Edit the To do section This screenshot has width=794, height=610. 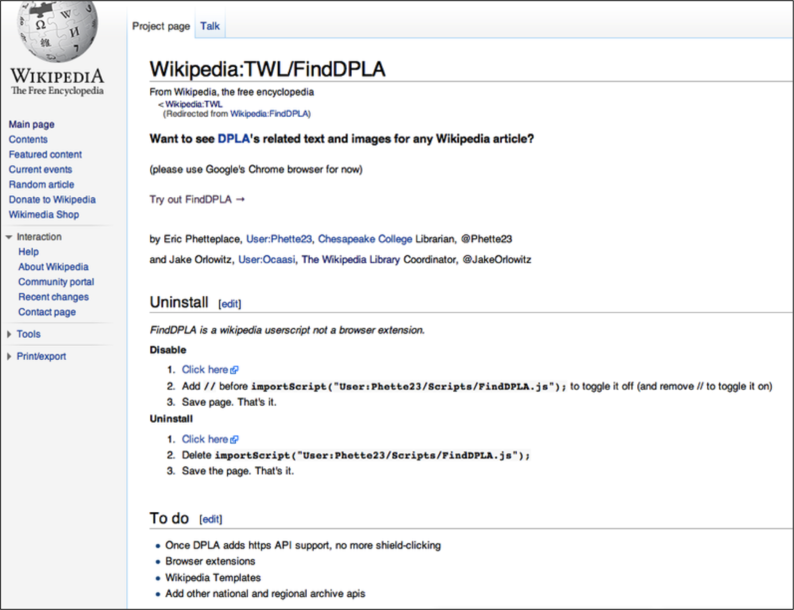[211, 519]
